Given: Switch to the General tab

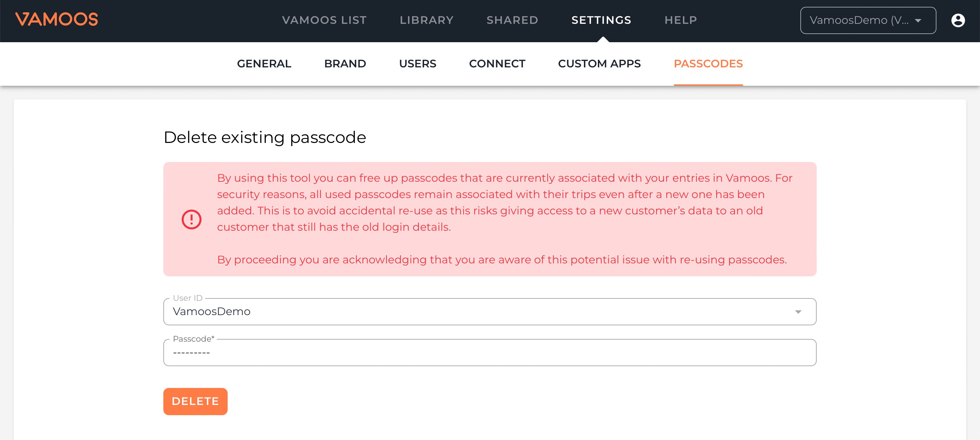Looking at the screenshot, I should [x=264, y=64].
